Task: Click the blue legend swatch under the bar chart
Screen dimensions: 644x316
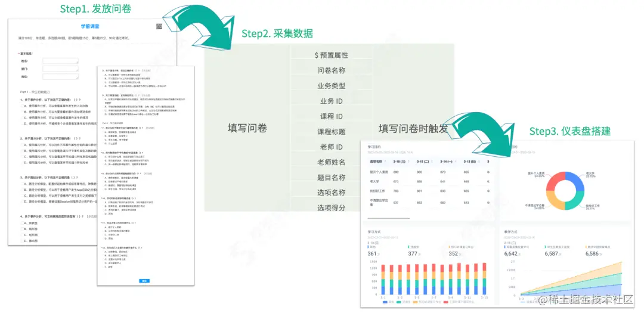Action: pos(385,302)
